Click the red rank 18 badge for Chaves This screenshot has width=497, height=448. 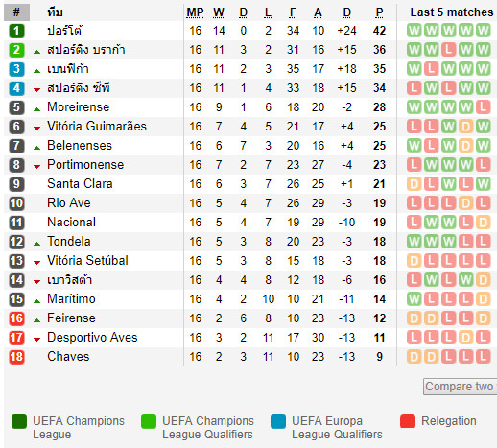pyautogui.click(x=16, y=357)
